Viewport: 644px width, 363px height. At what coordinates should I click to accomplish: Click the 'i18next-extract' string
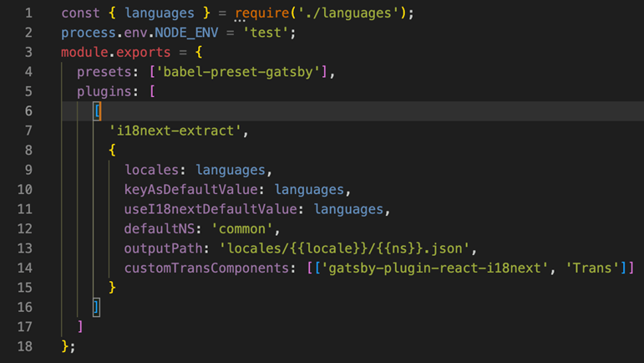point(175,130)
